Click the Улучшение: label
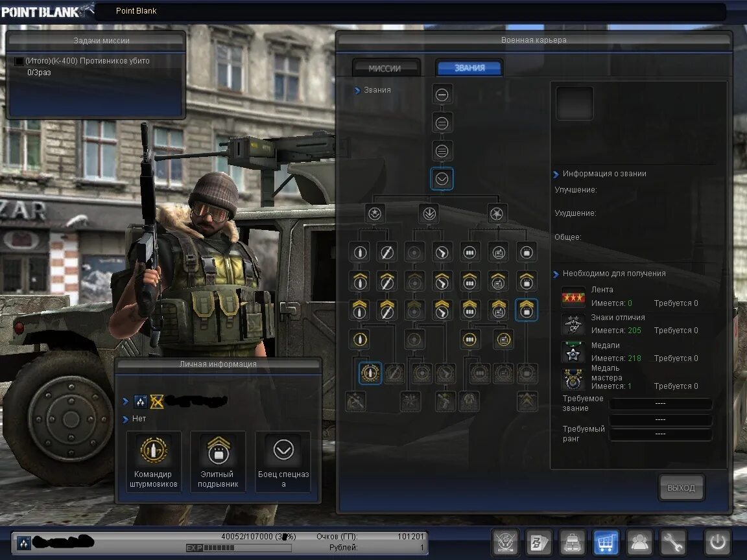The height and width of the screenshot is (560, 747). pos(576,189)
